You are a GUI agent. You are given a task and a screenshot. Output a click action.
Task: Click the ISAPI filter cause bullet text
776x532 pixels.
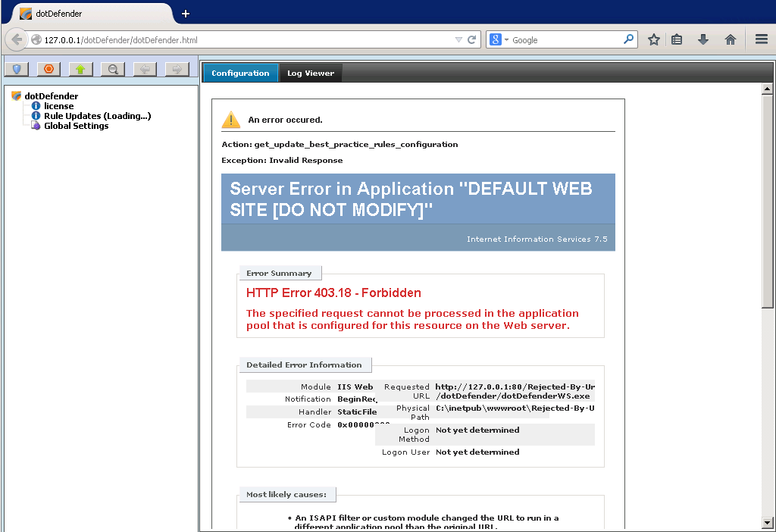click(427, 522)
